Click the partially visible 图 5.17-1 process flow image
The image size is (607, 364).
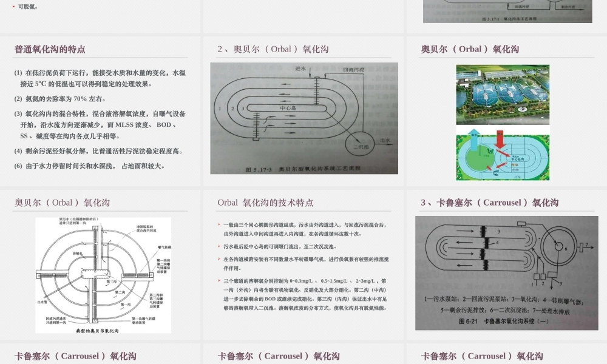(x=507, y=11)
